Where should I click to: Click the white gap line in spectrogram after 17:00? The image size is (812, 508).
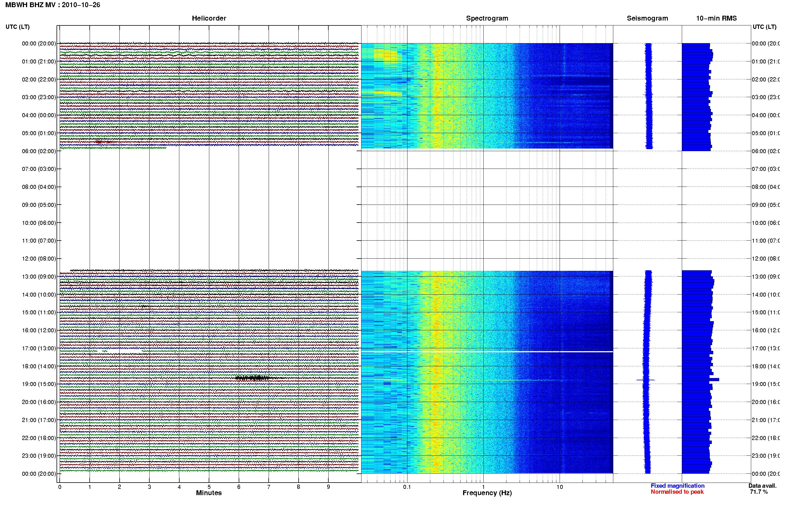487,351
